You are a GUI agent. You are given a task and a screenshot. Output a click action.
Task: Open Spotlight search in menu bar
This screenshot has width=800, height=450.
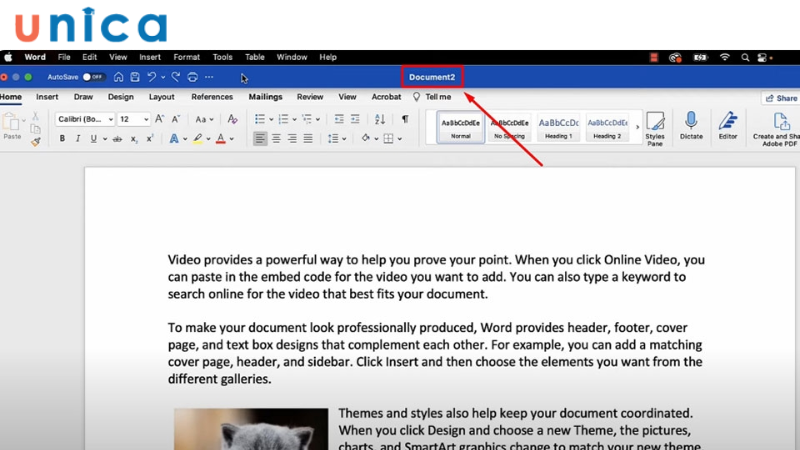(x=745, y=58)
